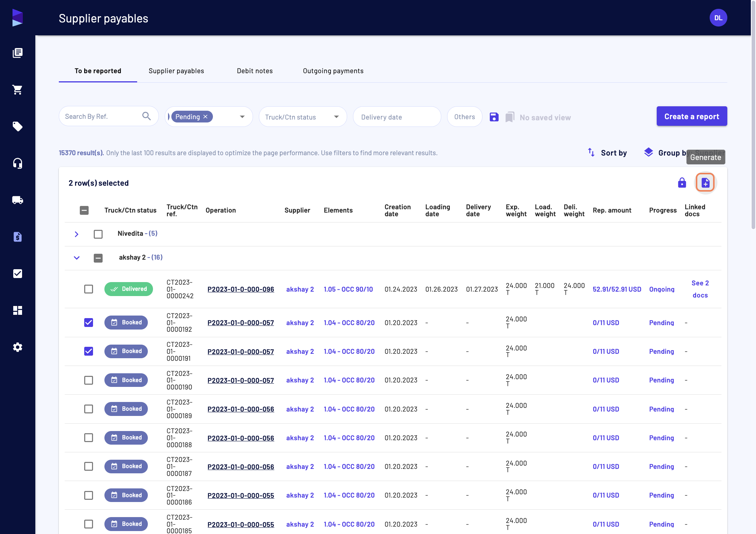Open the settings gear sidebar icon

17,347
